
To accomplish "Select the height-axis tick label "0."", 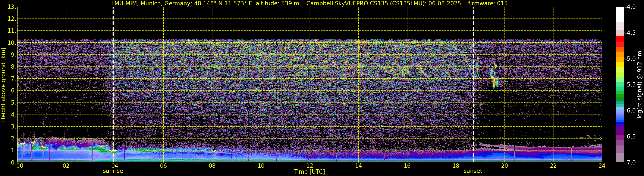I will pos(13,162).
